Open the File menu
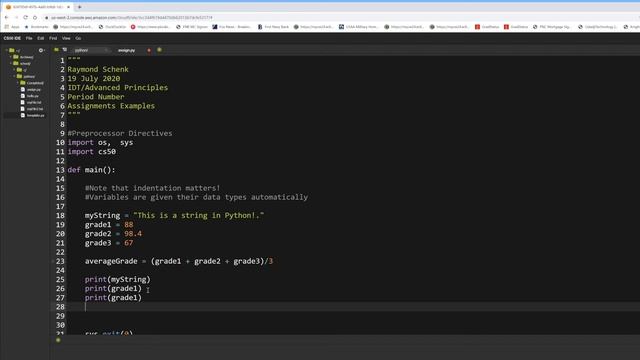Screen dimensions: 640x360 click(x=29, y=38)
